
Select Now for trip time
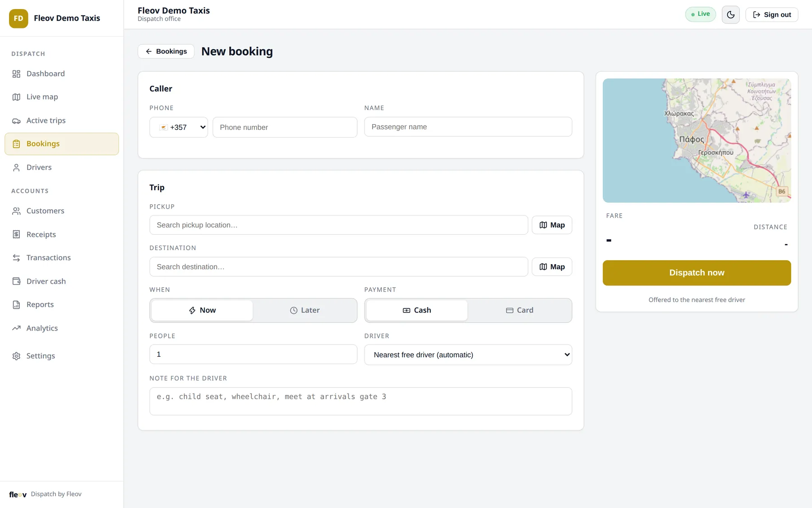202,310
